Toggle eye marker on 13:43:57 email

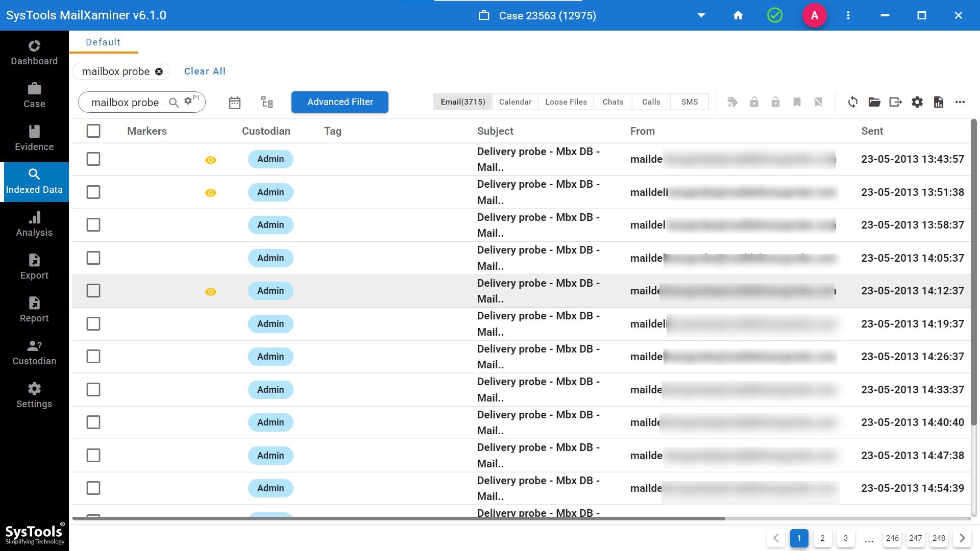pos(210,160)
